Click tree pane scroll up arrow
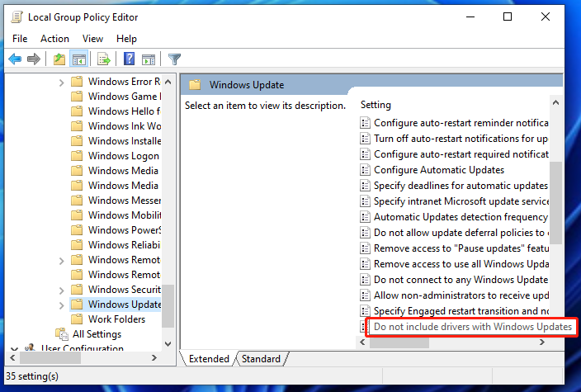This screenshot has width=581, height=392. pyautogui.click(x=168, y=82)
